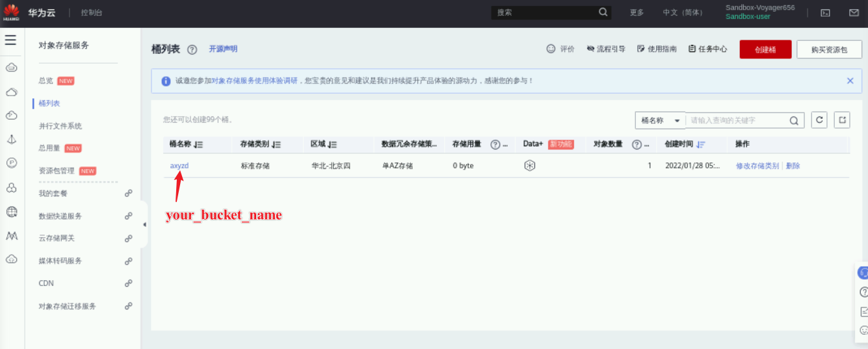
Task: Open the messages envelope icon
Action: (854, 13)
